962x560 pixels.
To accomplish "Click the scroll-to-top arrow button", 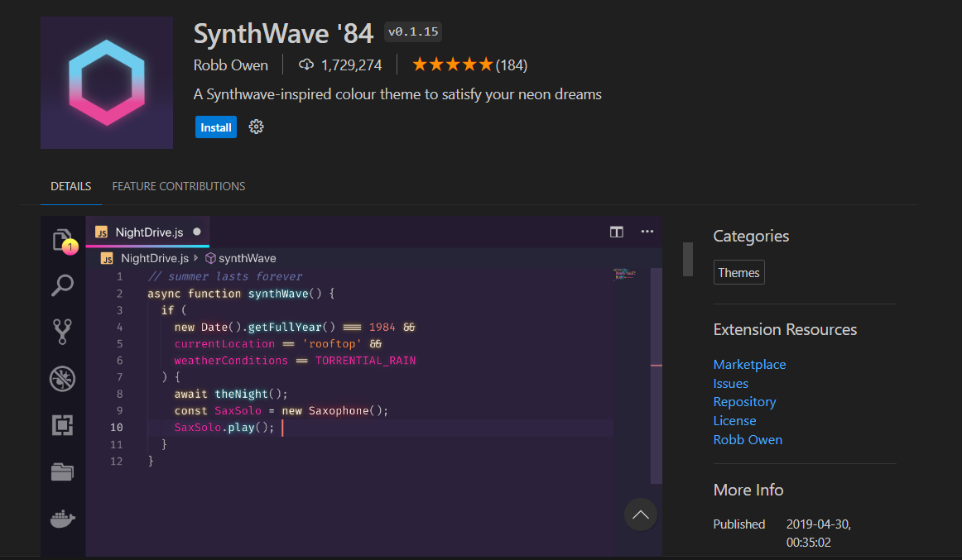I will pos(641,515).
